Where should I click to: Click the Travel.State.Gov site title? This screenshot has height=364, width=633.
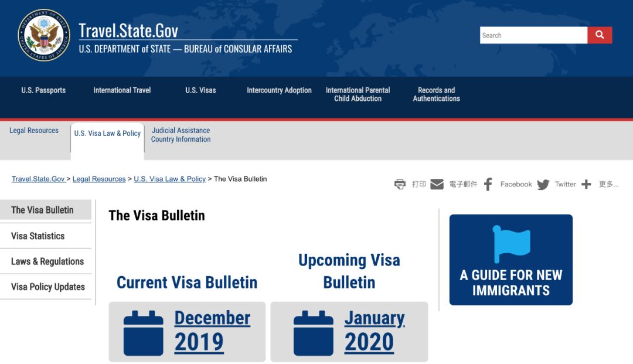(x=128, y=30)
